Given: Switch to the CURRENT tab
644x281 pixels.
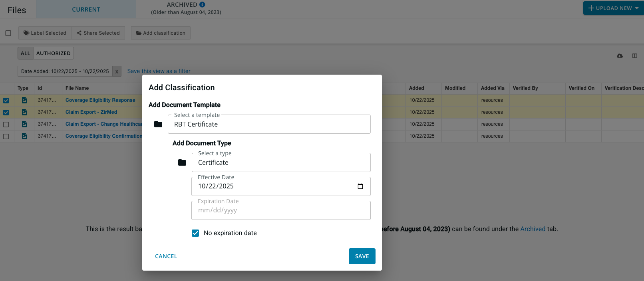Looking at the screenshot, I should [86, 9].
